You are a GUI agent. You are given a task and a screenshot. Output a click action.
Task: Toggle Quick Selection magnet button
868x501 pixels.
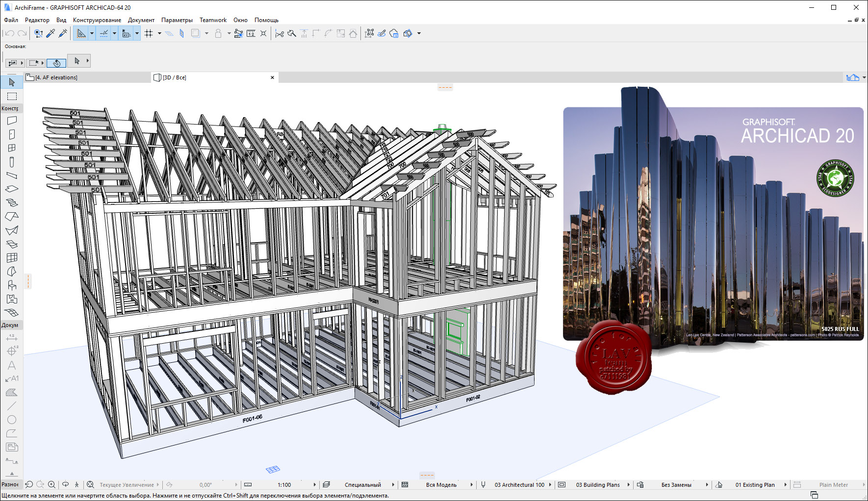click(56, 63)
